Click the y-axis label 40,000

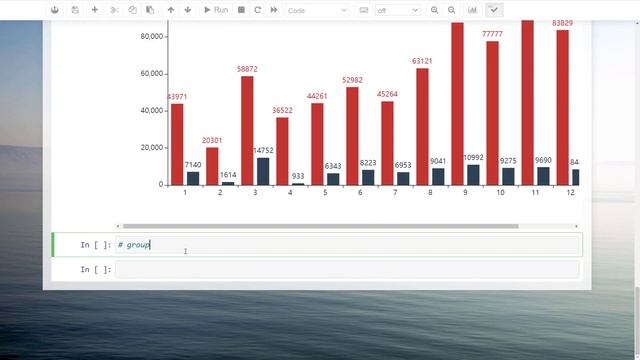(152, 111)
